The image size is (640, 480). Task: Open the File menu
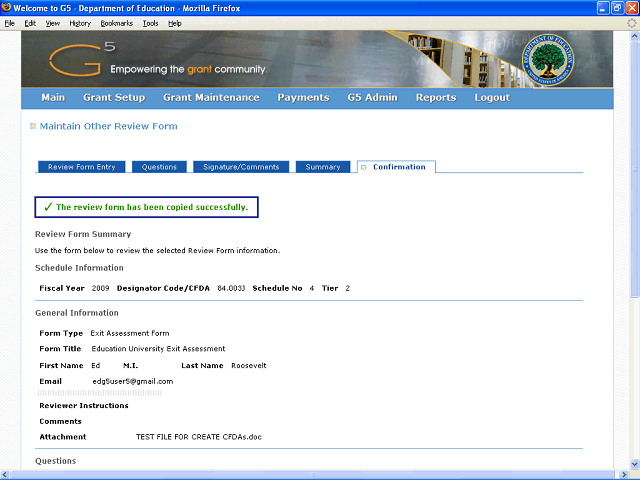click(x=9, y=23)
